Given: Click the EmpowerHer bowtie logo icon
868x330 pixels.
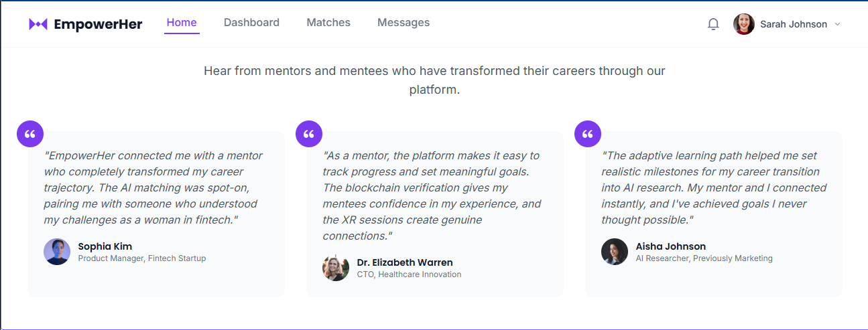Looking at the screenshot, I should [38, 24].
